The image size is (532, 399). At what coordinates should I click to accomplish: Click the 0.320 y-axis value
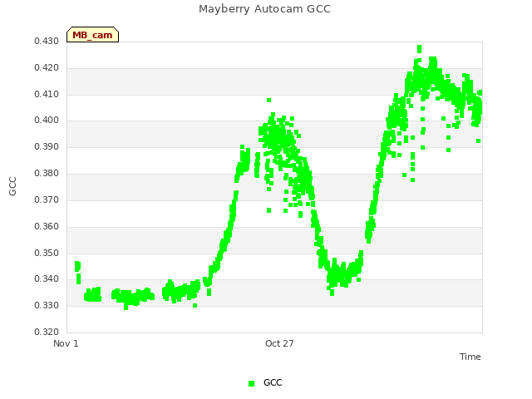[x=47, y=332]
